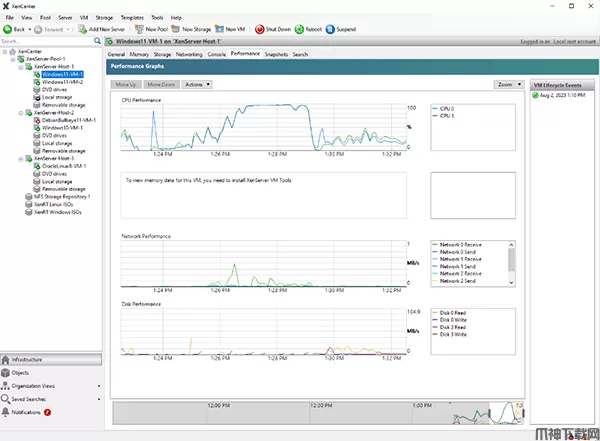Viewport: 600px width, 441px height.
Task: Select the Objects navigation button
Action: 20,371
